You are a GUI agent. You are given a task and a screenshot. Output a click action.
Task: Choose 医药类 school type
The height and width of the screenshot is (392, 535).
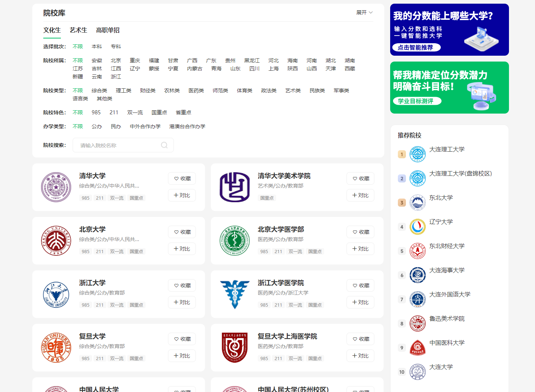tap(196, 90)
